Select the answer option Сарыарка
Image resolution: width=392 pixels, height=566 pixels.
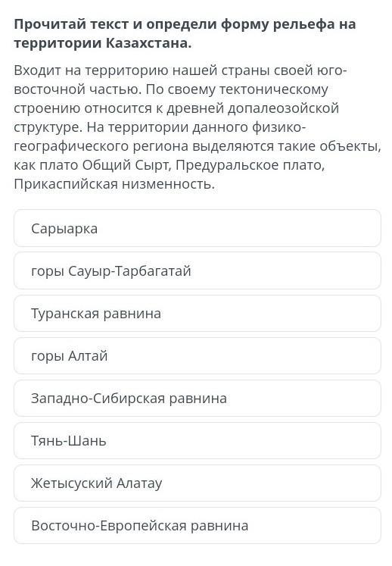point(198,228)
